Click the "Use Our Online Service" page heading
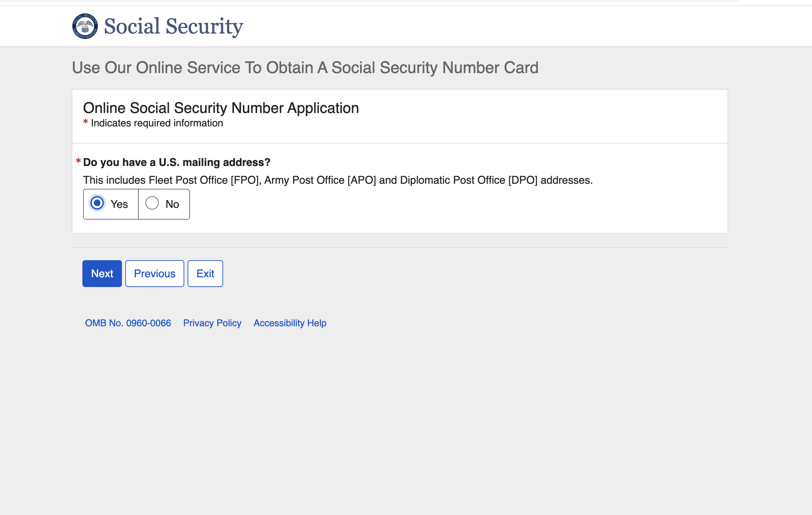Screen dimensions: 812x515 [x=305, y=68]
